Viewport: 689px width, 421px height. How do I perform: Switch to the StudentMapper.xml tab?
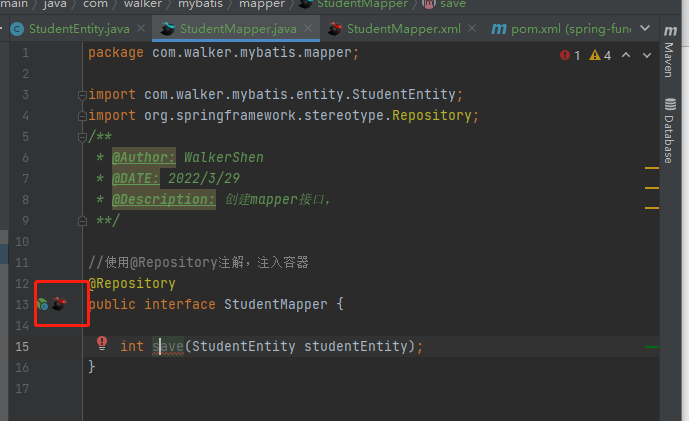[x=403, y=29]
